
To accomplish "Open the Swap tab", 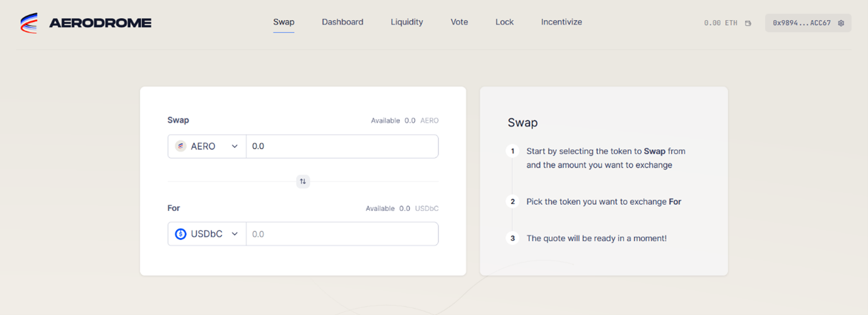I will (x=284, y=22).
